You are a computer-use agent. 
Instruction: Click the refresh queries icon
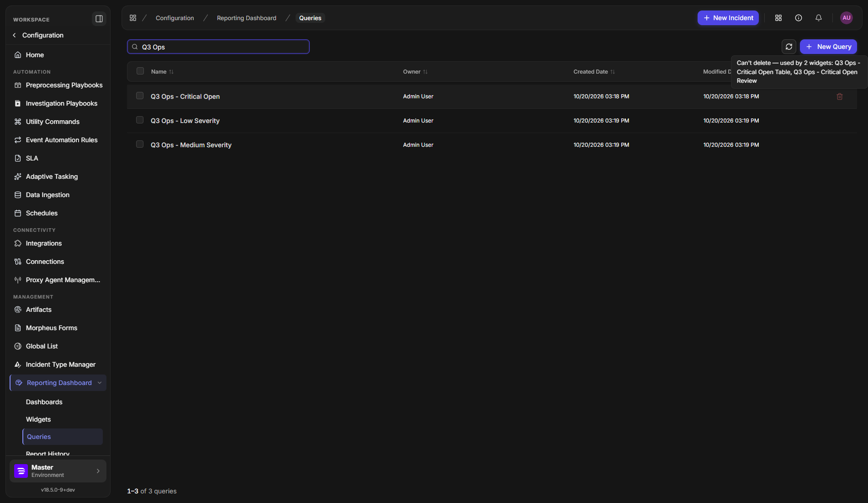(x=789, y=47)
